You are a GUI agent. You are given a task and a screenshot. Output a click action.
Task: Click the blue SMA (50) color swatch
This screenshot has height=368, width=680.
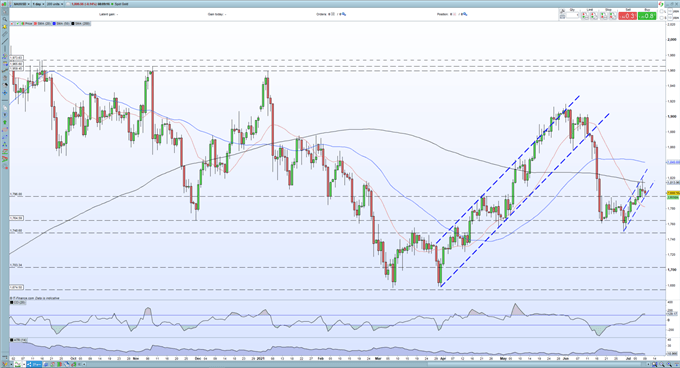coord(54,24)
